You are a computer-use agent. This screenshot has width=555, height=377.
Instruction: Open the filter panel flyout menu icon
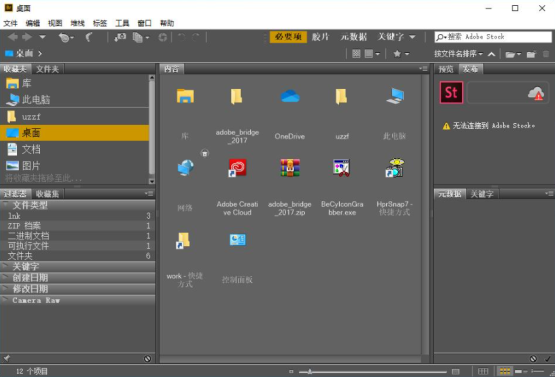(149, 194)
